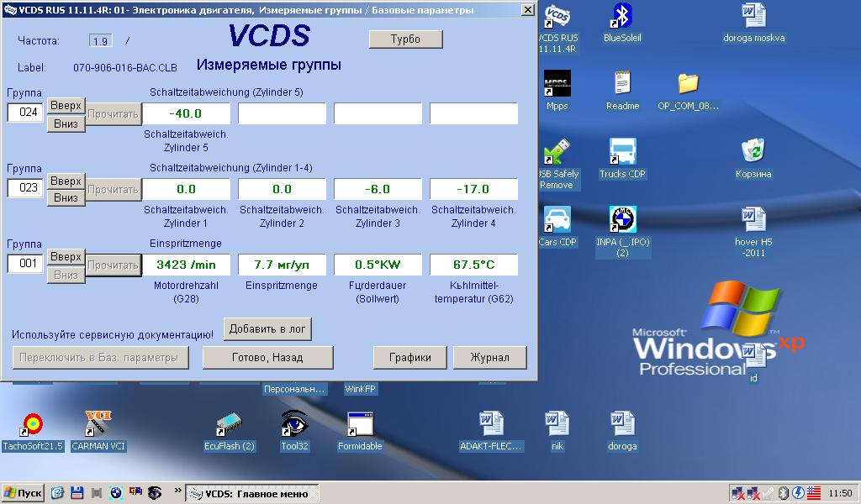
Task: Launch the TachoSoft21.5 shortcut
Action: (x=33, y=431)
